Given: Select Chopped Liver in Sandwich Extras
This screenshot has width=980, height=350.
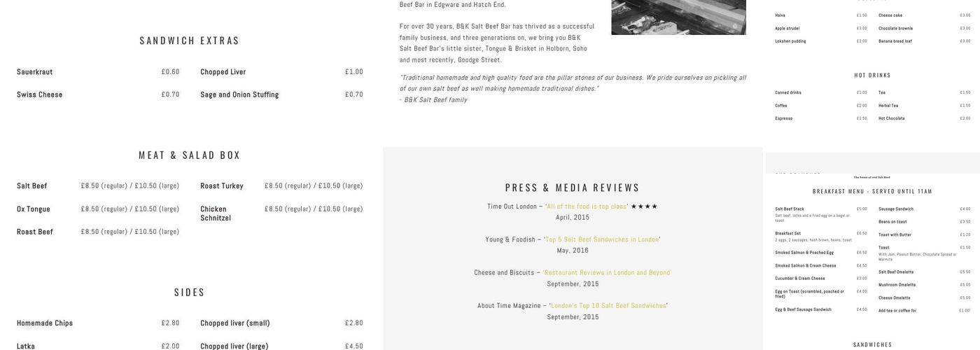Looking at the screenshot, I should pos(223,72).
